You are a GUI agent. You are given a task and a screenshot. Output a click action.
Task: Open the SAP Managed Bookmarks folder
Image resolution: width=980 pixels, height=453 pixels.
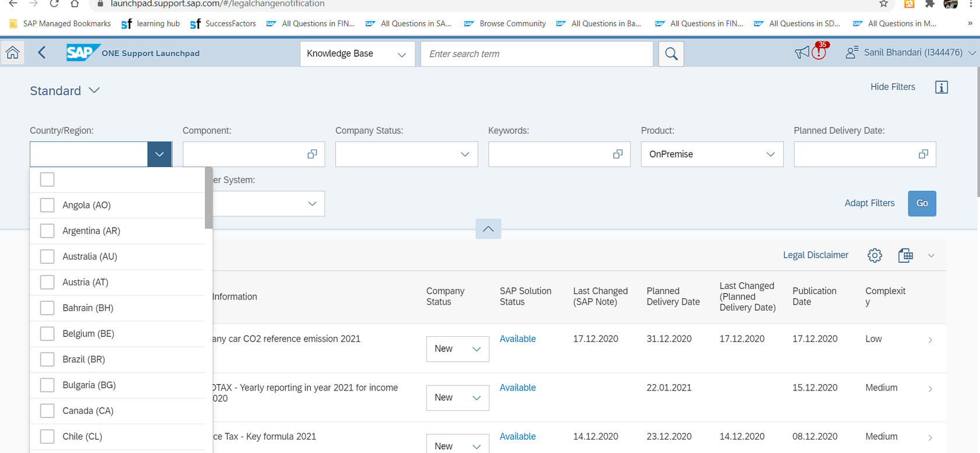(x=60, y=23)
